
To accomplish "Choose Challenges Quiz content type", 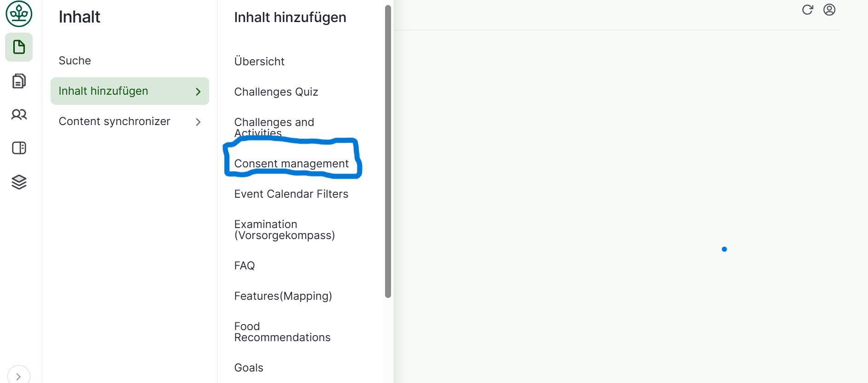I will pyautogui.click(x=276, y=92).
